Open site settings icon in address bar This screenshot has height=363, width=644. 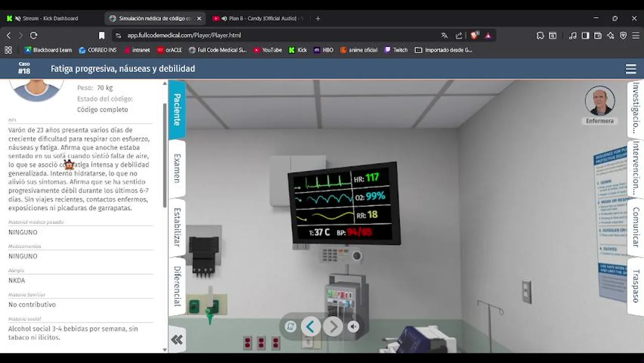pyautogui.click(x=118, y=35)
